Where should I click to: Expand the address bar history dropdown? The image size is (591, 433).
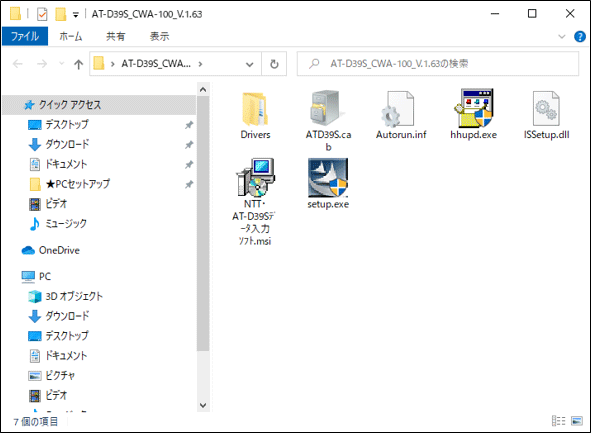250,64
